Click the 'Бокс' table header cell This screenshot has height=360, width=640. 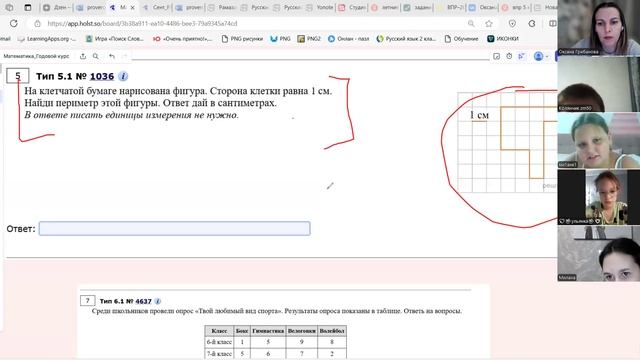tap(242, 331)
